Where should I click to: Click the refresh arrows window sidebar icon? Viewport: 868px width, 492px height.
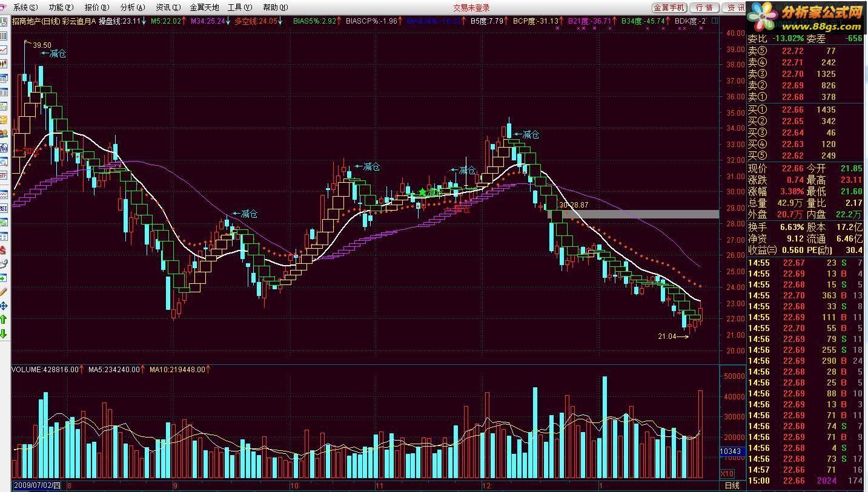[4, 223]
